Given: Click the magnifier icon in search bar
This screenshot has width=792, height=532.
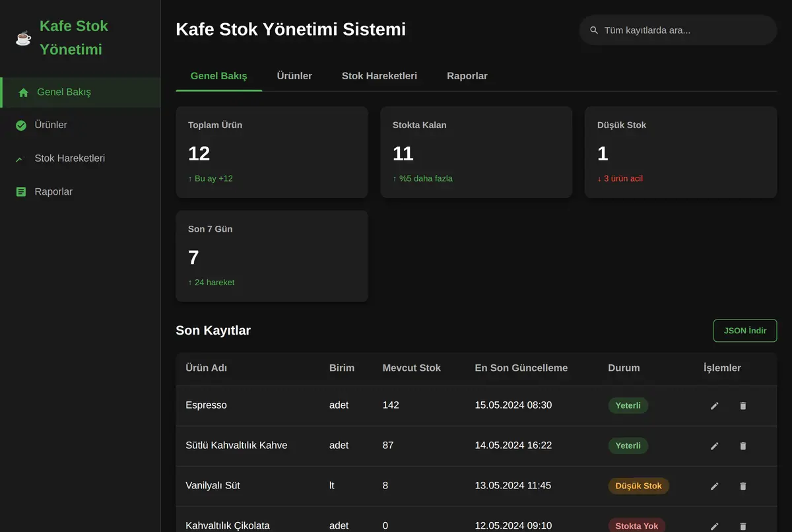Looking at the screenshot, I should pos(594,30).
